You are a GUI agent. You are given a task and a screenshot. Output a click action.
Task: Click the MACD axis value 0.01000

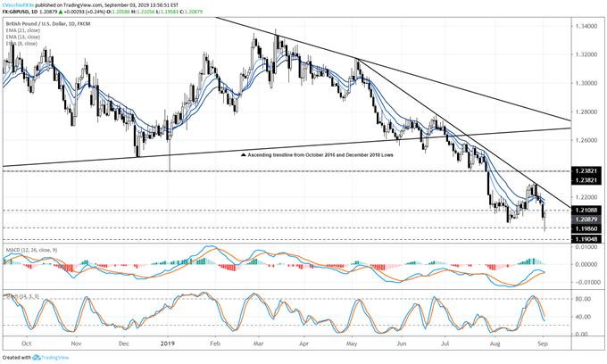[586, 247]
